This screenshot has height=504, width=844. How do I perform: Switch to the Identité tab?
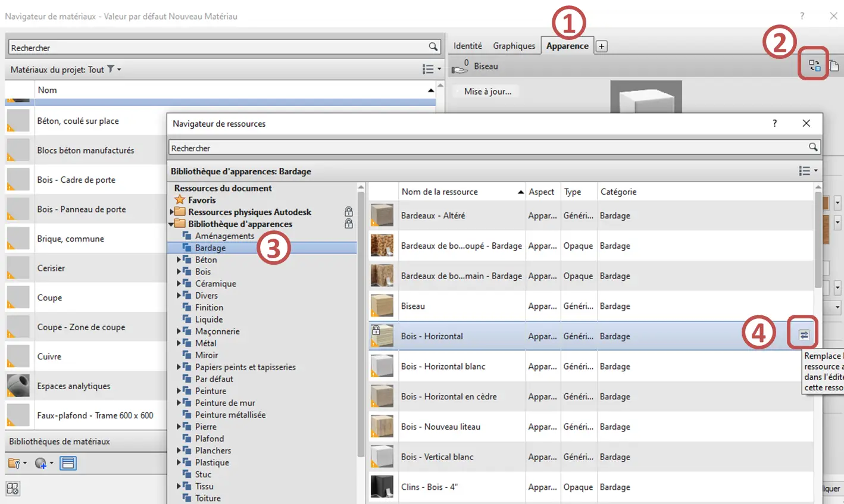coord(468,46)
